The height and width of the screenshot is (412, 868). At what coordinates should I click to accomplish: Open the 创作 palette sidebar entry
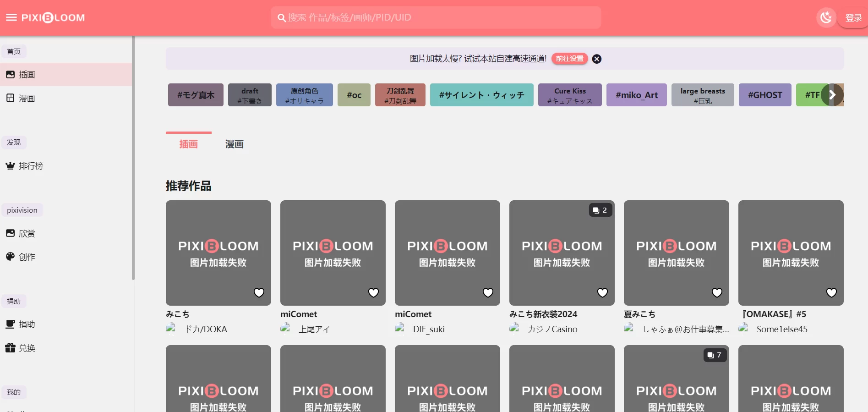(x=27, y=257)
